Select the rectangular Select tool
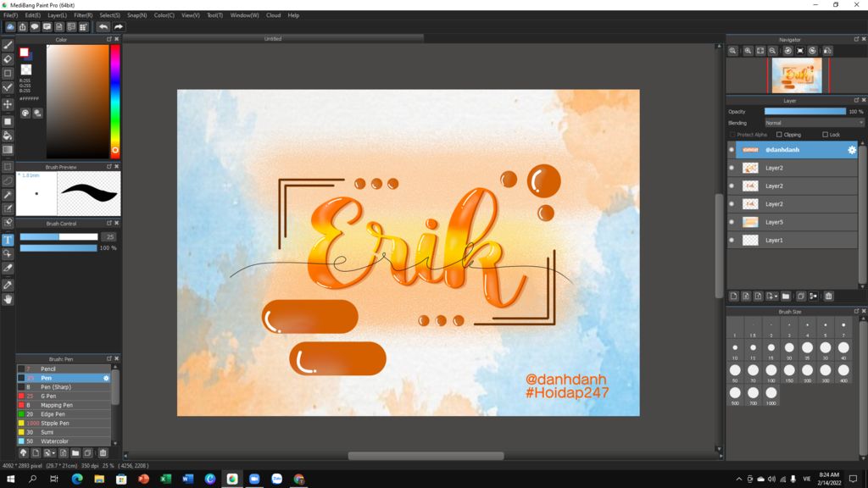Image resolution: width=868 pixels, height=488 pixels. click(8, 167)
